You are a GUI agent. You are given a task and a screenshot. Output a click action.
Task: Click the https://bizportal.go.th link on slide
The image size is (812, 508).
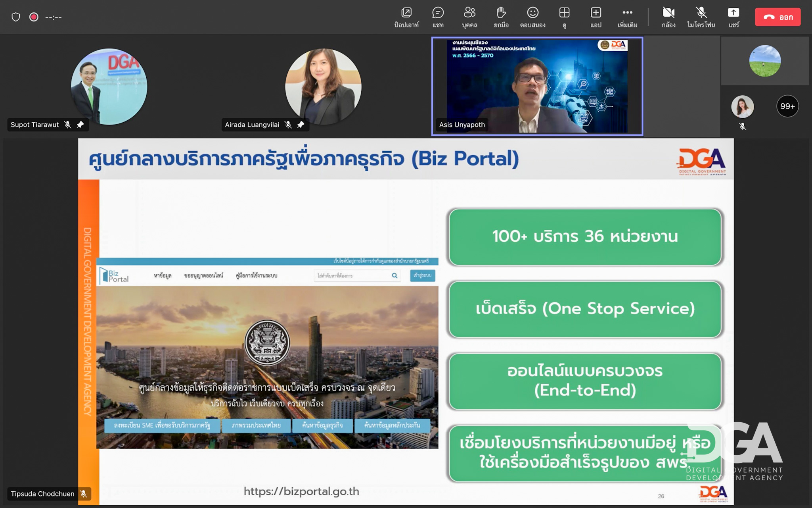click(x=301, y=491)
